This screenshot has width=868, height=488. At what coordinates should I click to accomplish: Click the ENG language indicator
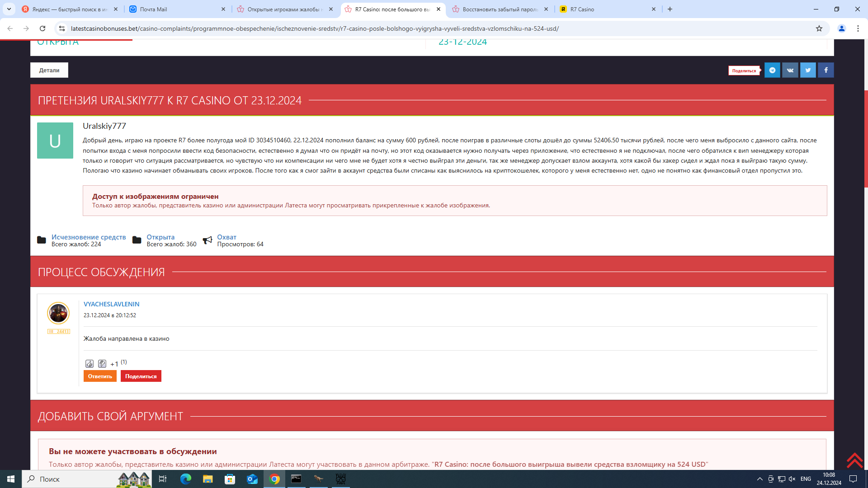pyautogui.click(x=806, y=479)
